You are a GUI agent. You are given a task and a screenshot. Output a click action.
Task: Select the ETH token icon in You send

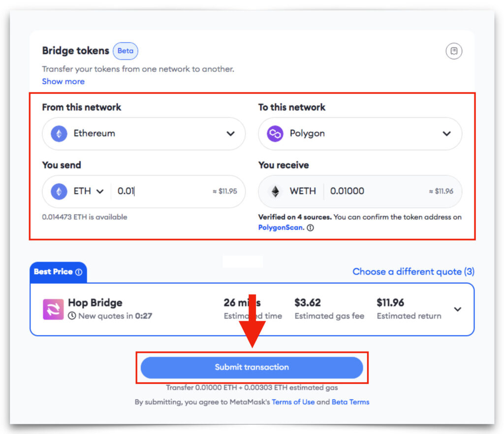coord(58,191)
